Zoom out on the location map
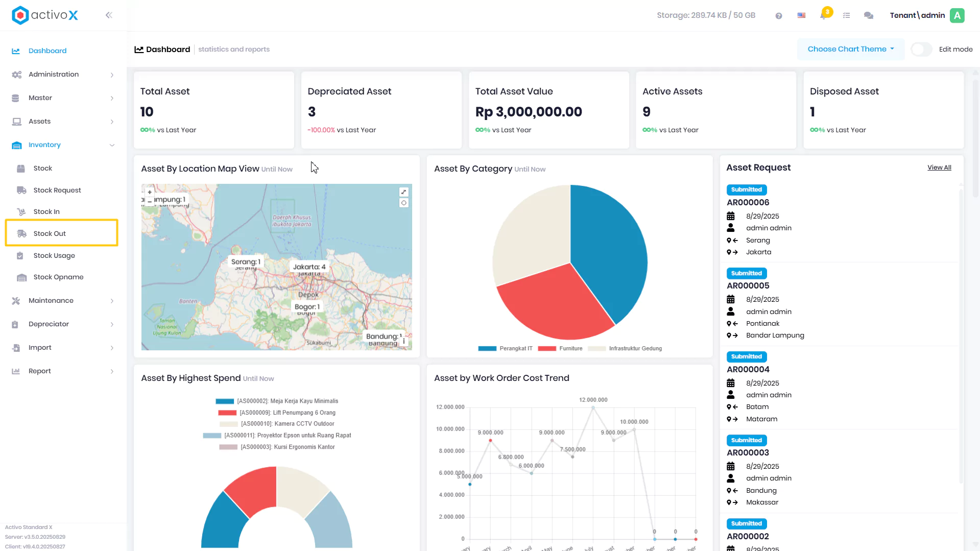The width and height of the screenshot is (980, 551). tap(150, 201)
